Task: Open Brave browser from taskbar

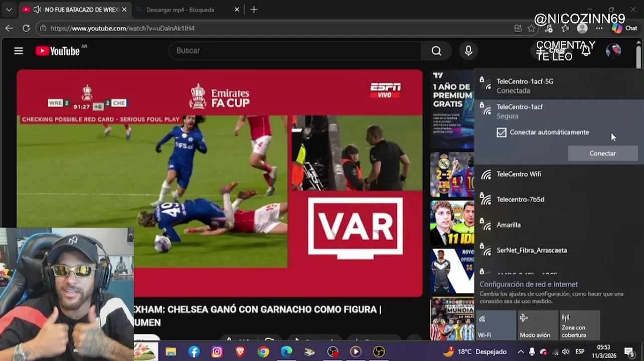Action: 240,352
